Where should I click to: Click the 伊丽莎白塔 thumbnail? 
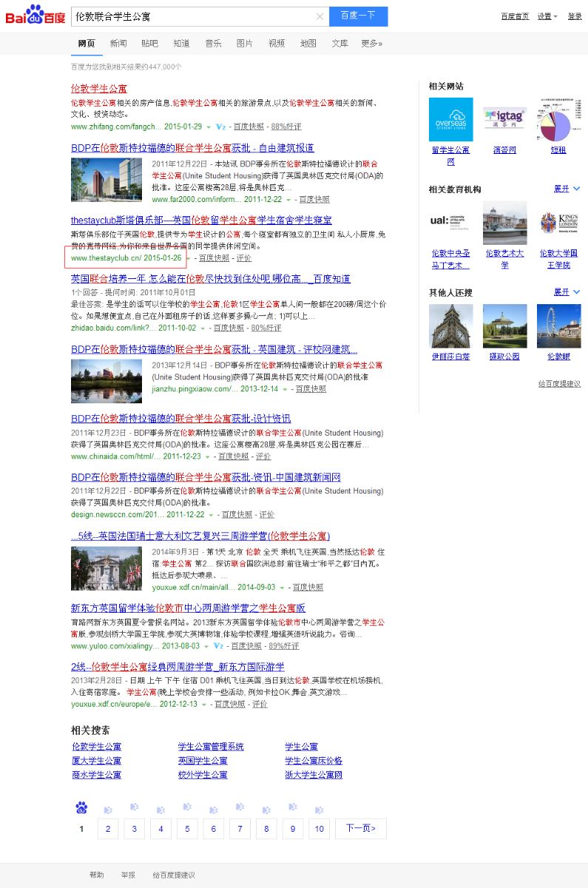point(451,326)
